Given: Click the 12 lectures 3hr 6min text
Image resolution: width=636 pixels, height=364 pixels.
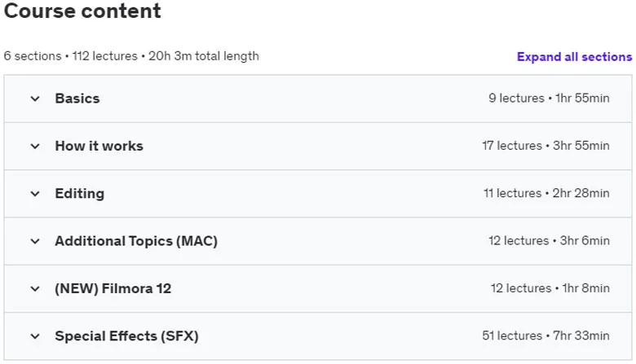Looking at the screenshot, I should [x=549, y=240].
